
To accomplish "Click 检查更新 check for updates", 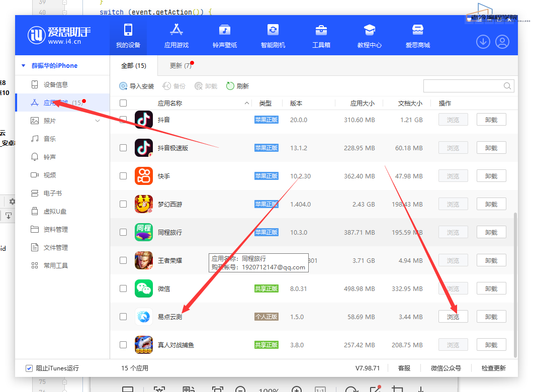I will click(494, 368).
